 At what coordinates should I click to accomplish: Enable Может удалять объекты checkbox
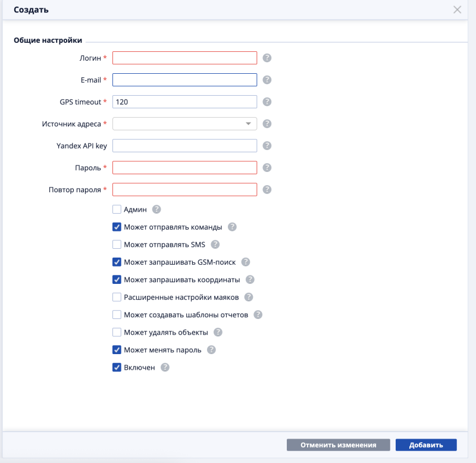coord(117,333)
